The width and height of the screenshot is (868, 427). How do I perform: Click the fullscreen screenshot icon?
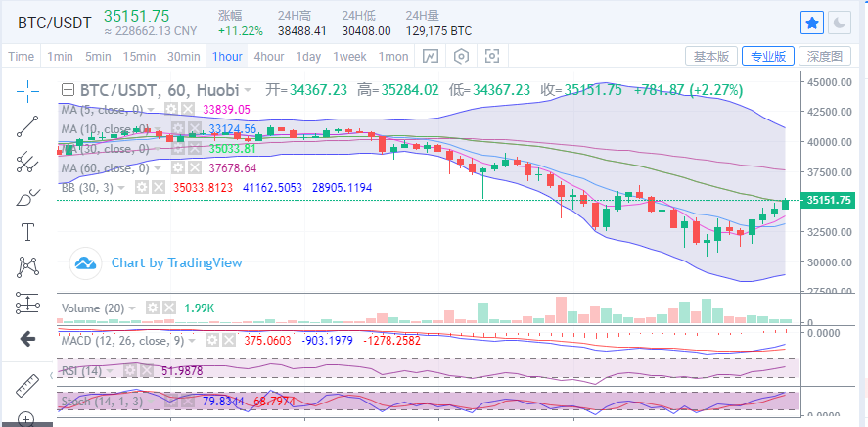coord(492,56)
